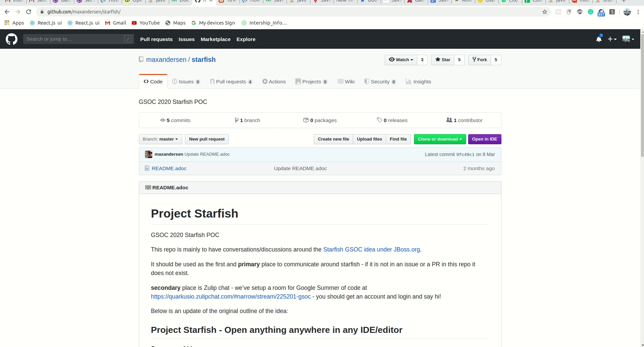Open Explore in top navigation

[x=246, y=39]
